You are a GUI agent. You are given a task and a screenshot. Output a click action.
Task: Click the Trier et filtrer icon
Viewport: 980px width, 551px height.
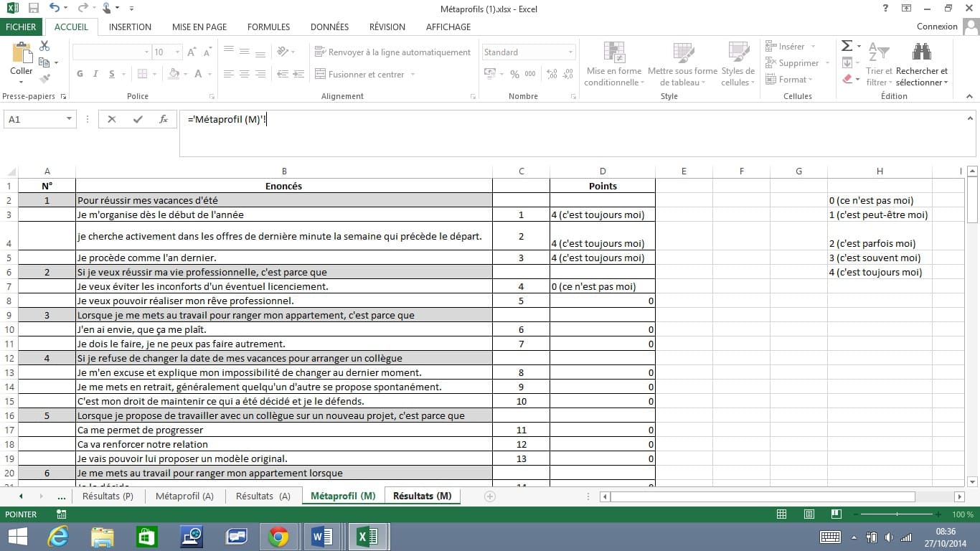click(879, 54)
